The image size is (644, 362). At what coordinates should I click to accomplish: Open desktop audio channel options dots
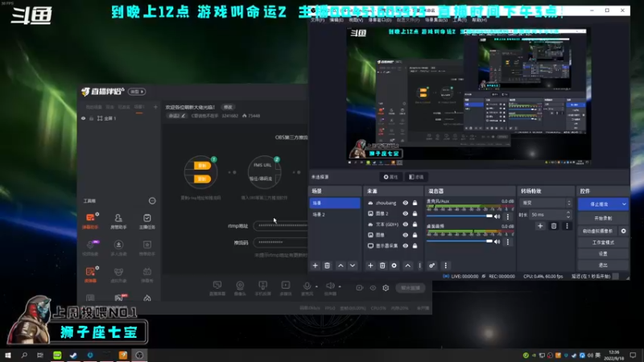(508, 242)
